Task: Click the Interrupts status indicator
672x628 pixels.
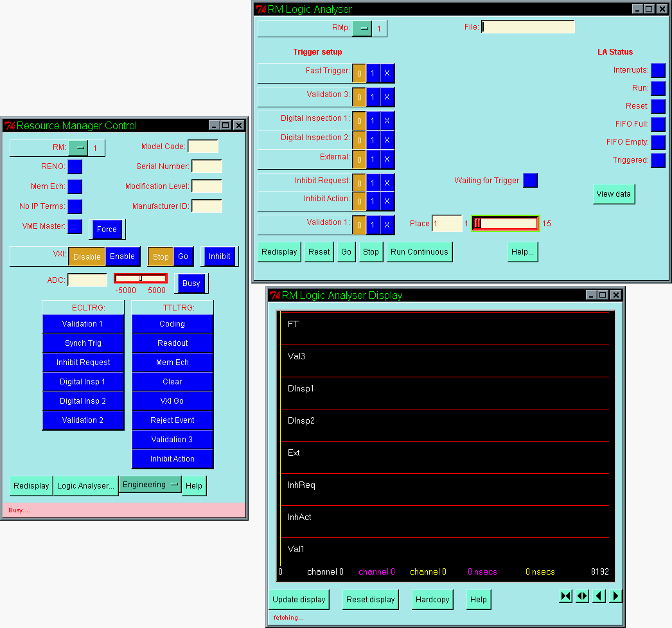Action: pyautogui.click(x=658, y=70)
